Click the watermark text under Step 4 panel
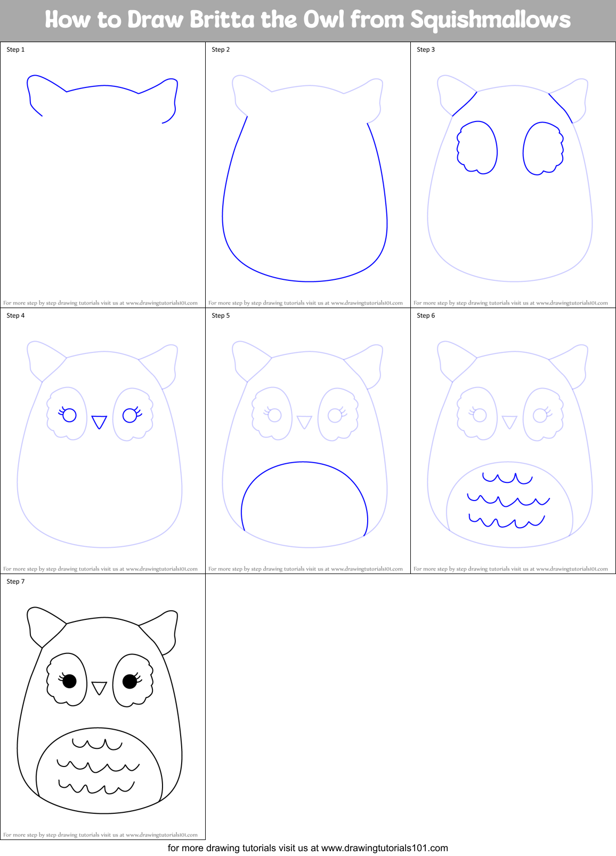This screenshot has height=856, width=616. 100,569
